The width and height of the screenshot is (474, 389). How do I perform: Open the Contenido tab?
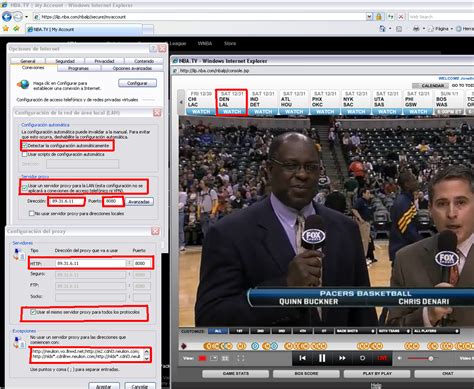click(144, 61)
